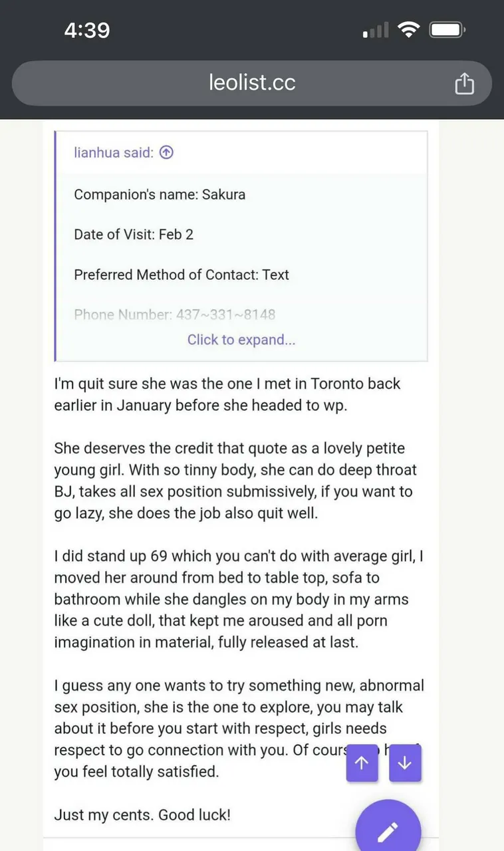Tap the battery level indicator fill
Viewport: 504px width, 851px height.
444,29
